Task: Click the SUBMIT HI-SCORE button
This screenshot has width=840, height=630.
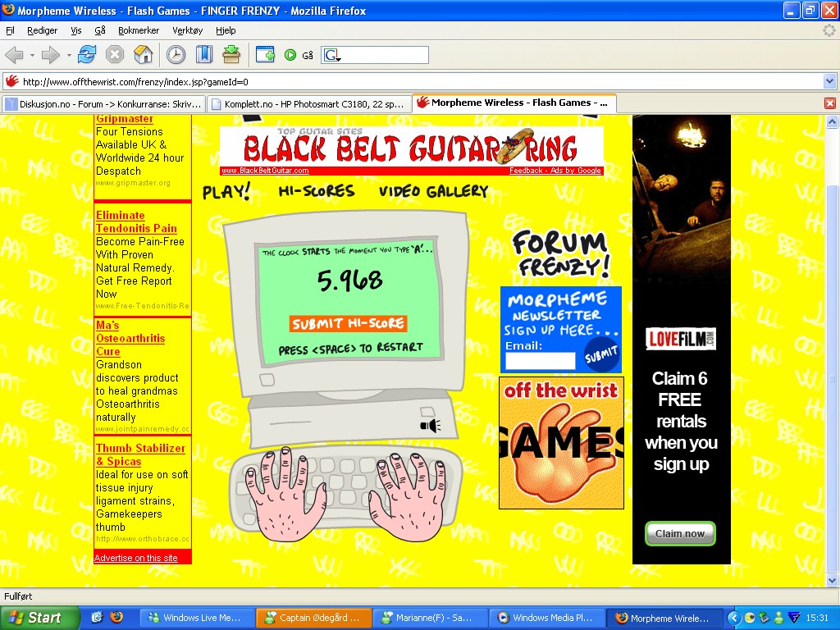Action: (348, 323)
